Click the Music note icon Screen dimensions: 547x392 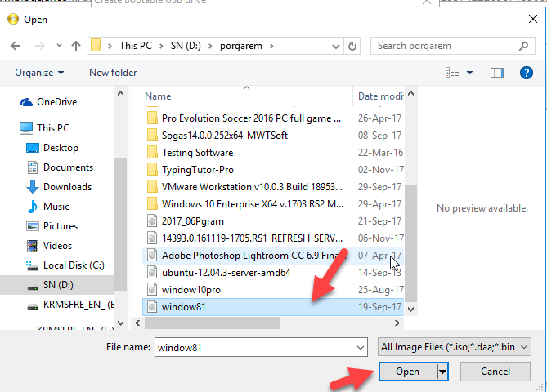(x=33, y=207)
